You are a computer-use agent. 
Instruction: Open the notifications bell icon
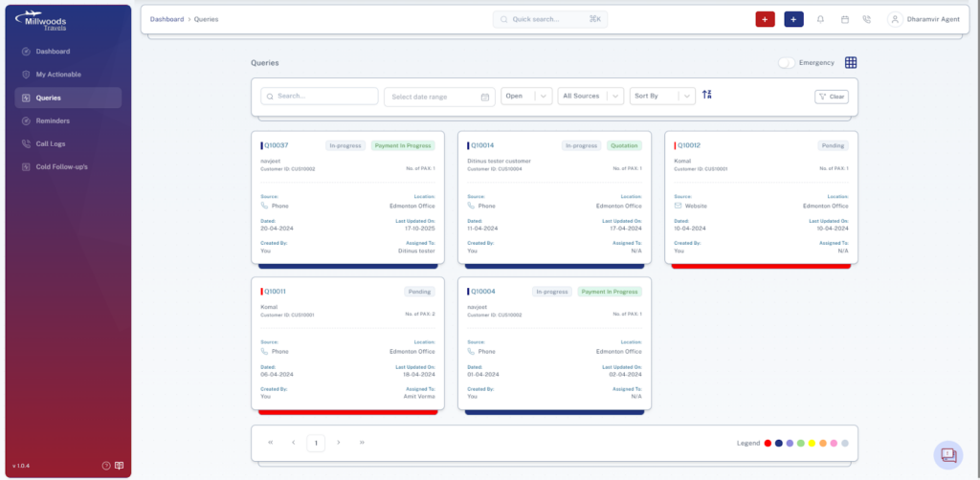820,19
